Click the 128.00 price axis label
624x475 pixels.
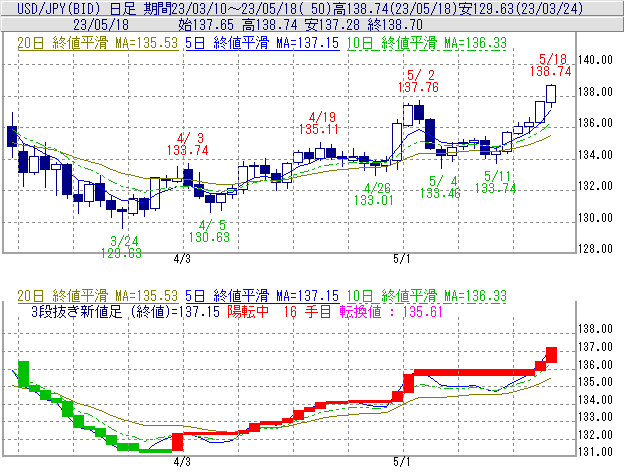click(595, 249)
